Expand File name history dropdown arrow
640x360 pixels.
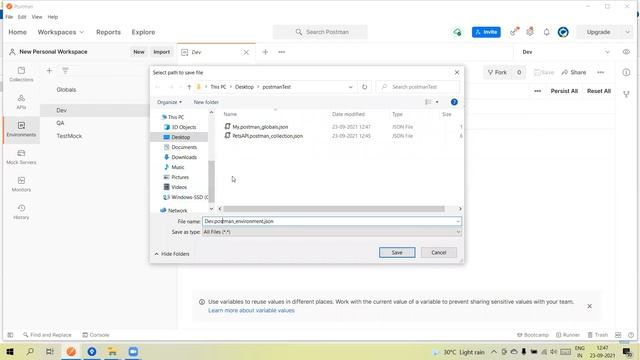point(458,221)
